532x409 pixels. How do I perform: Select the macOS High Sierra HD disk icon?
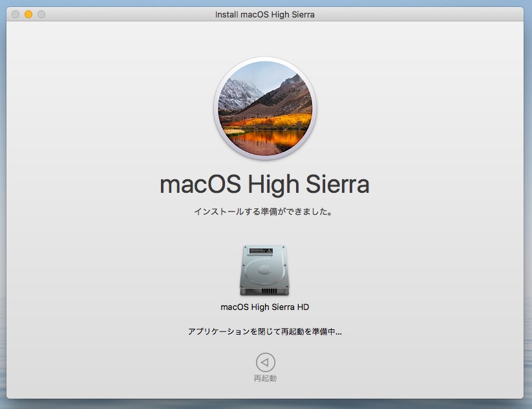coord(264,271)
